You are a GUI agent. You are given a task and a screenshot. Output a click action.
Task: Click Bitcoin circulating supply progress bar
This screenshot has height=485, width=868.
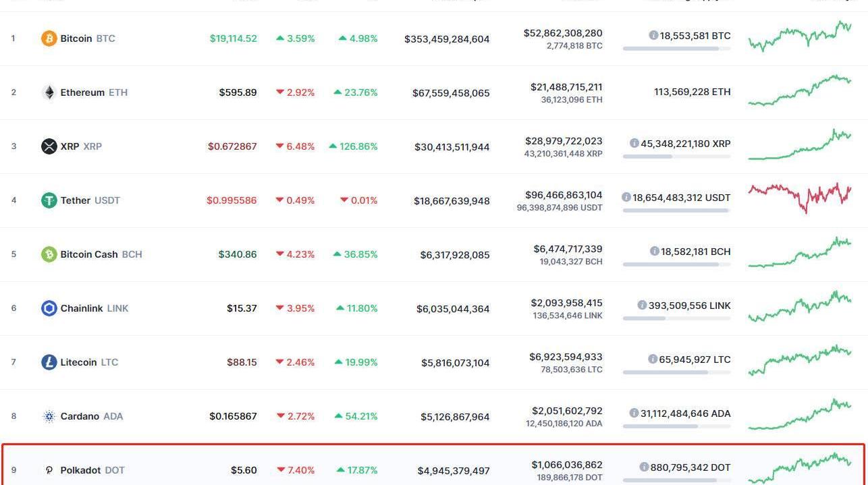click(x=676, y=49)
